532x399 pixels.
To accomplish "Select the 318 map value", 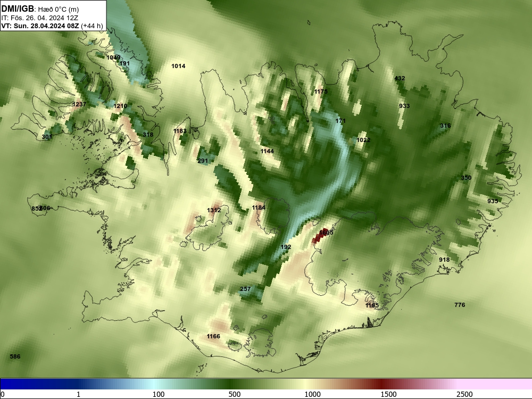I will (148, 135).
